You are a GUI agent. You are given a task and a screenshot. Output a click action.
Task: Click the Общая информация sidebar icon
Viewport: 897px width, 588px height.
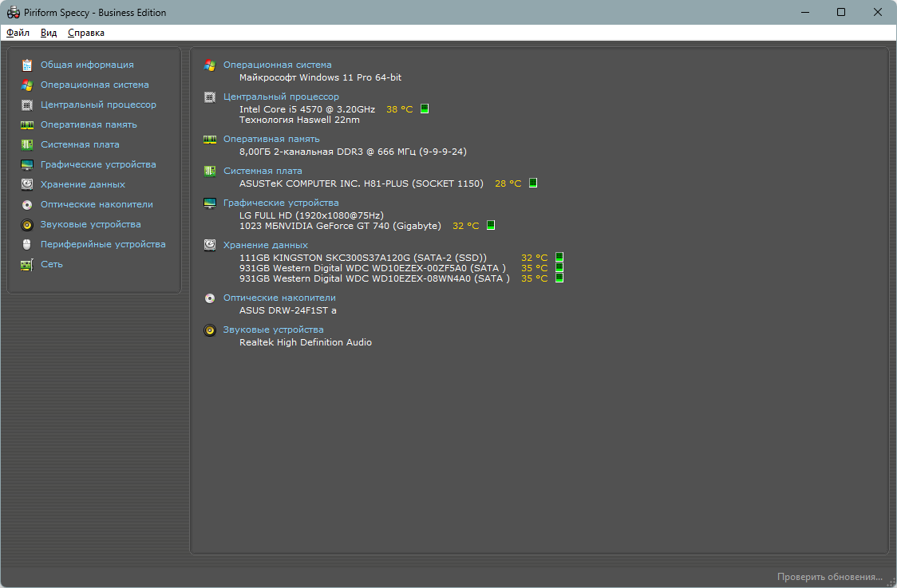(x=27, y=65)
